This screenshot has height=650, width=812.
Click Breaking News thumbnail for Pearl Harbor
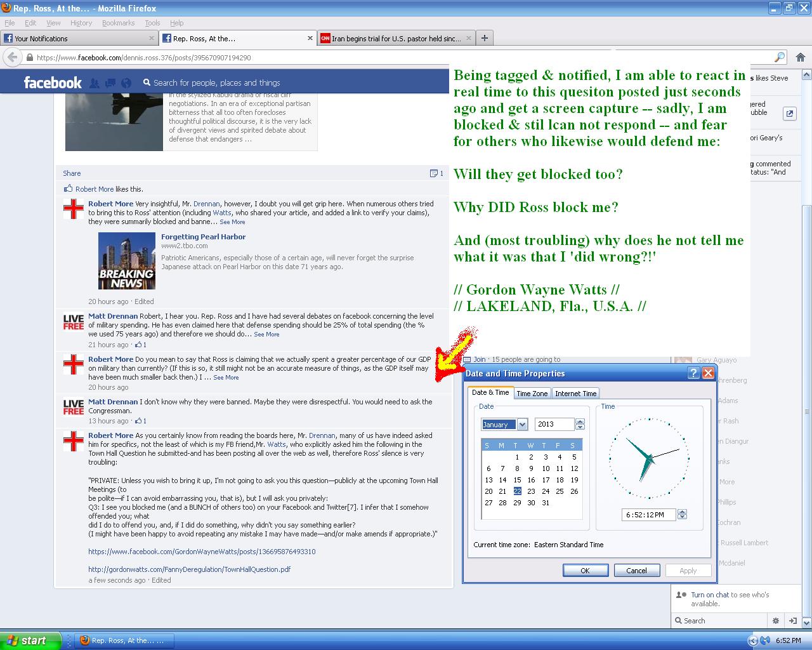pos(127,261)
